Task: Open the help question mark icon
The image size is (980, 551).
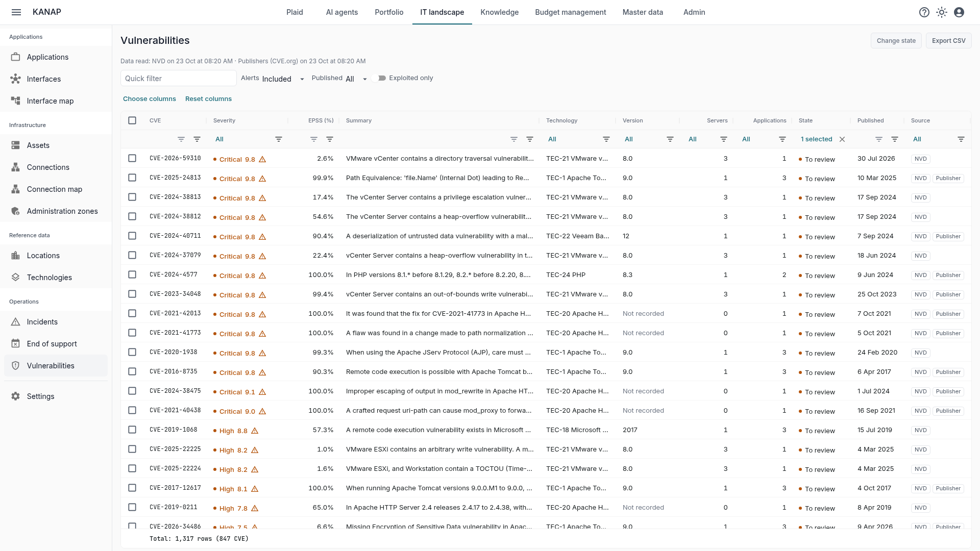Action: (924, 12)
